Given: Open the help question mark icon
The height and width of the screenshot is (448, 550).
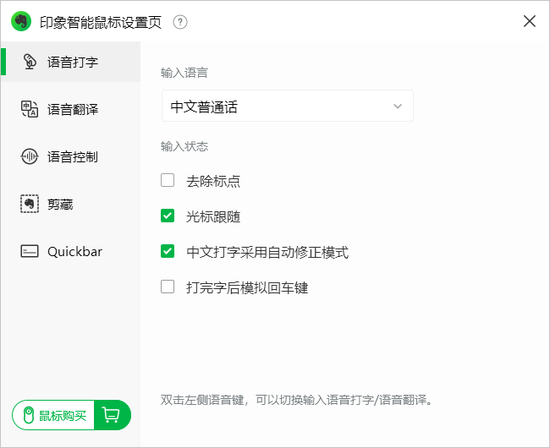Looking at the screenshot, I should [180, 22].
